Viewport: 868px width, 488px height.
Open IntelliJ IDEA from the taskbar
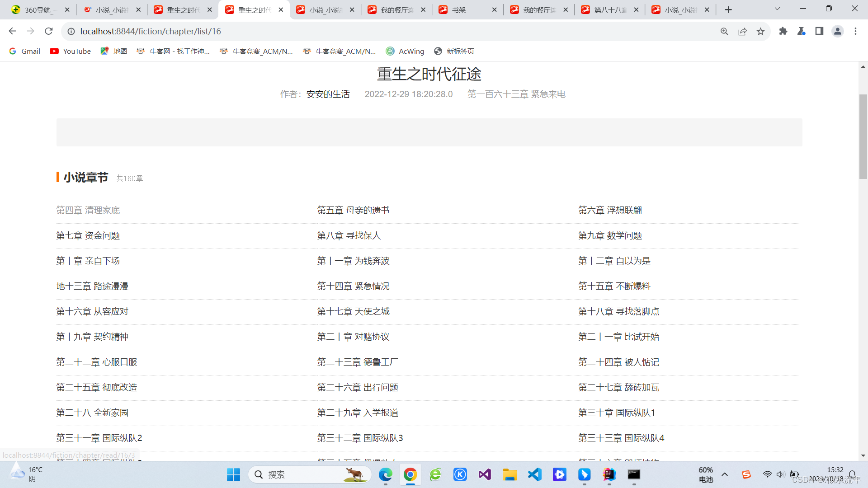(x=609, y=474)
